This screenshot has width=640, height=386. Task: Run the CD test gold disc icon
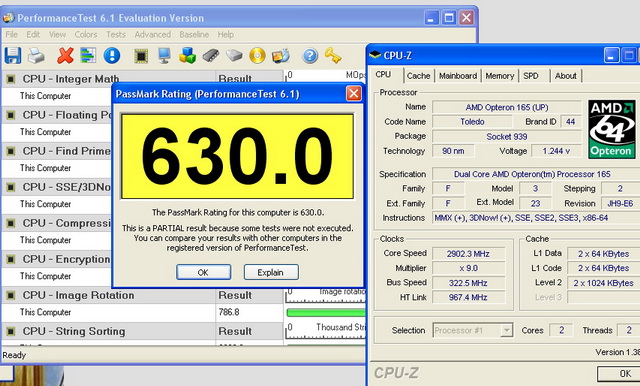click(257, 56)
